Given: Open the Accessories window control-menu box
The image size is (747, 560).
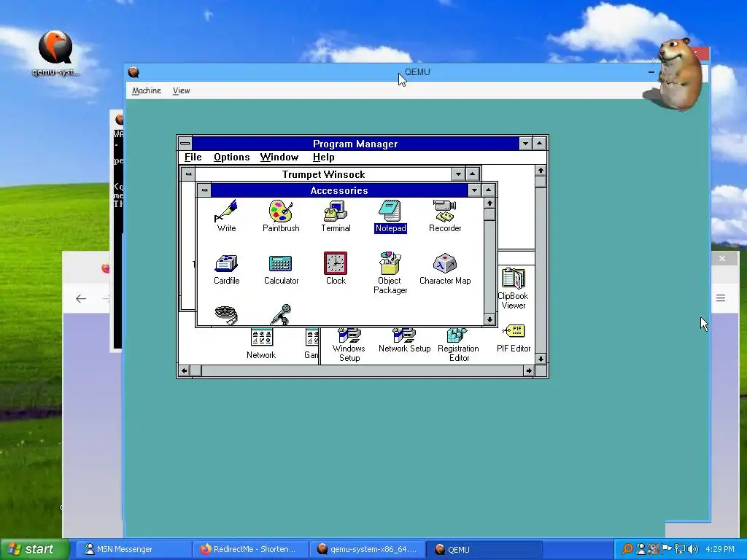Looking at the screenshot, I should click(x=204, y=190).
